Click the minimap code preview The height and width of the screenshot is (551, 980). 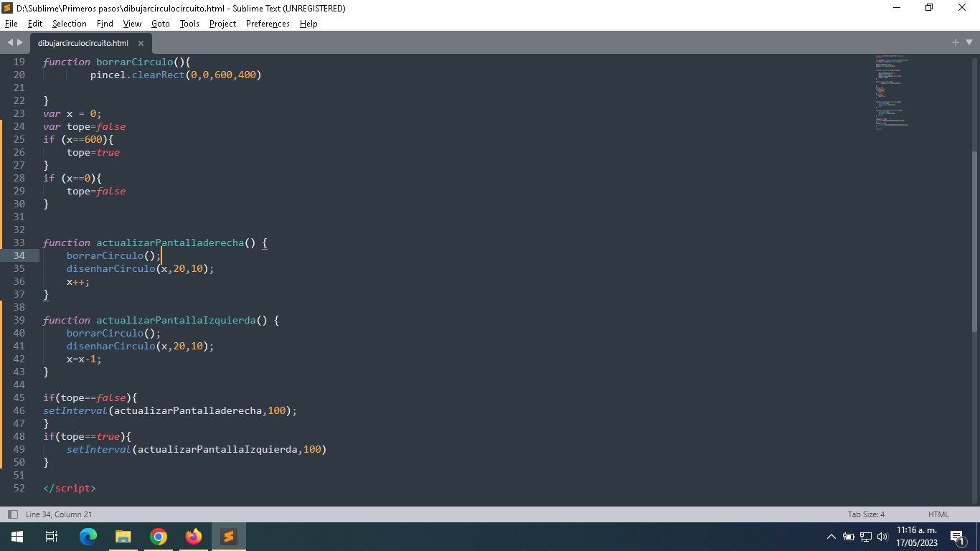[892, 92]
